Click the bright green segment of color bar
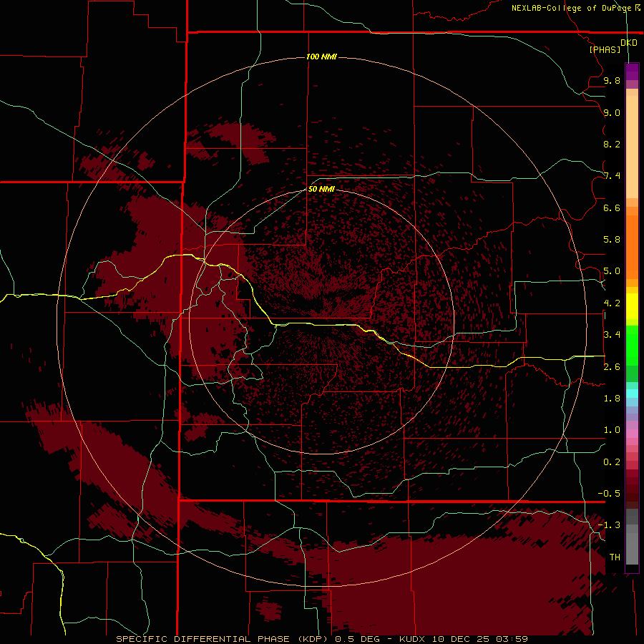Viewport: 644px width, 644px height. pos(632,346)
